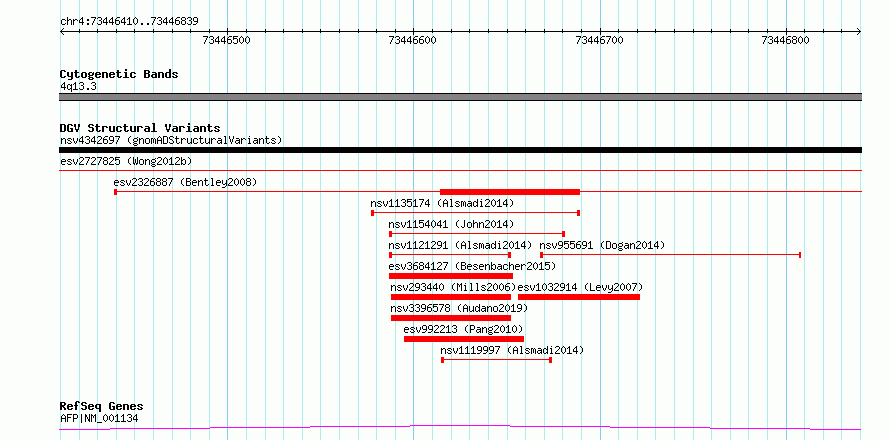This screenshot has width=890, height=440.
Task: Click the red nsv293440 Mills2006 bar
Action: coord(451,297)
